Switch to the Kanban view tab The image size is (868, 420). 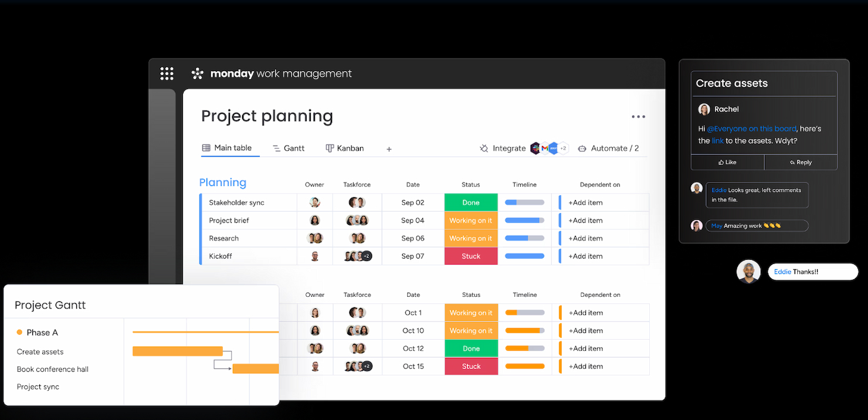(x=345, y=148)
